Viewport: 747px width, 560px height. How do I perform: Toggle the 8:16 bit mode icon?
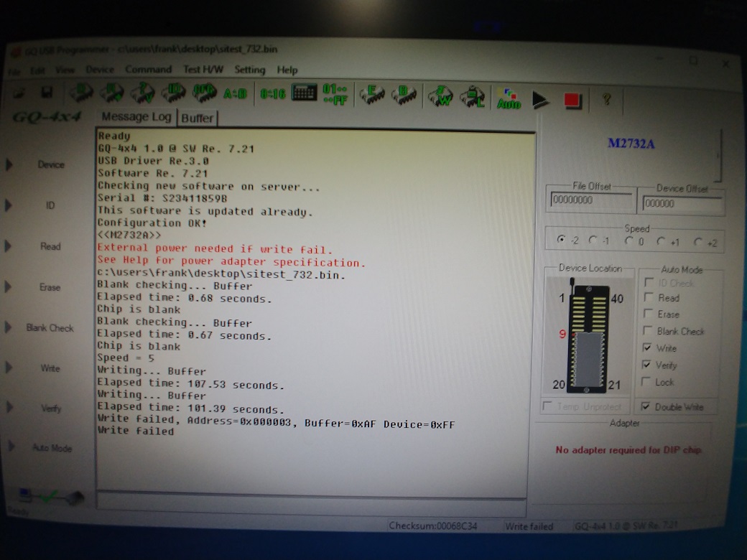pyautogui.click(x=272, y=94)
